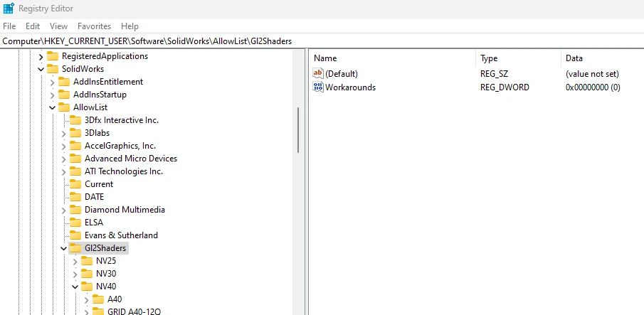Click the Registry Editor app icon in title bar

[8, 9]
